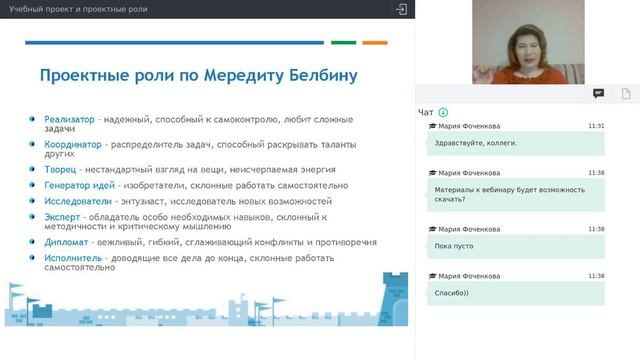Select the 'Творец' bullet term
The width and height of the screenshot is (640, 360).
pos(60,169)
